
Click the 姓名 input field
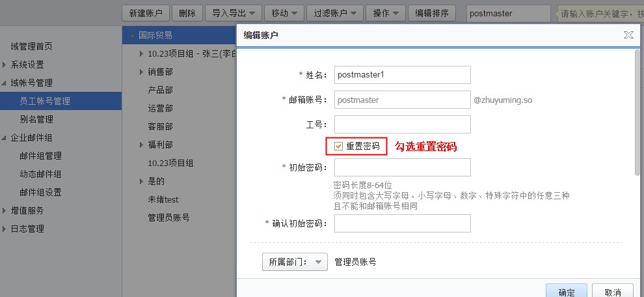pos(402,75)
